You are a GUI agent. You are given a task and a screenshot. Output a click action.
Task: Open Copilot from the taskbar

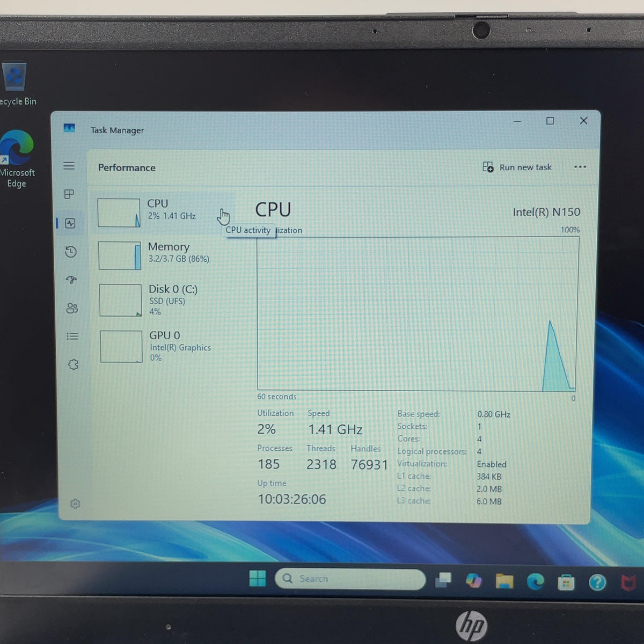(x=473, y=580)
